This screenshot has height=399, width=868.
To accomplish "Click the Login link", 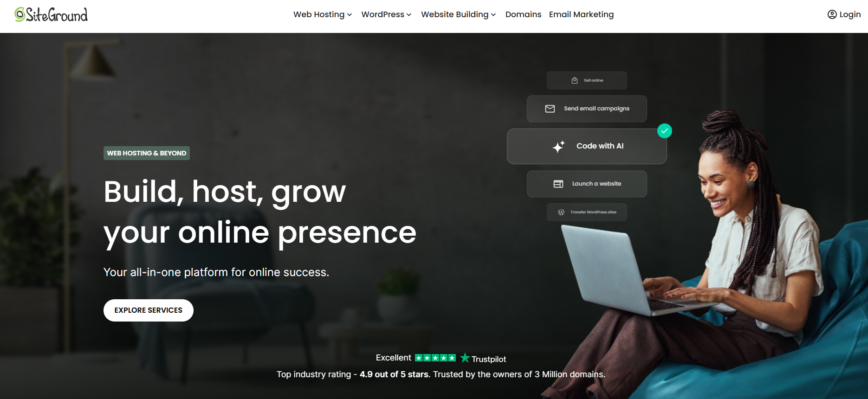I will 844,14.
